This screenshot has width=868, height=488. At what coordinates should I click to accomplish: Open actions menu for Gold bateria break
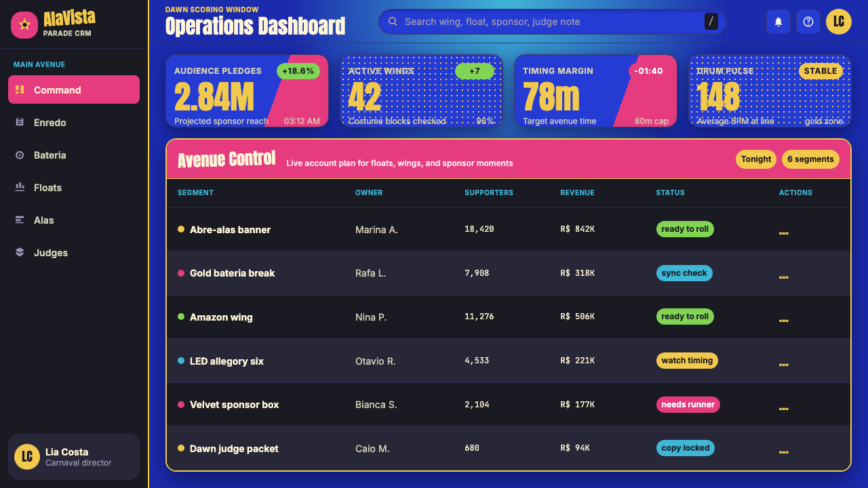pos(784,277)
